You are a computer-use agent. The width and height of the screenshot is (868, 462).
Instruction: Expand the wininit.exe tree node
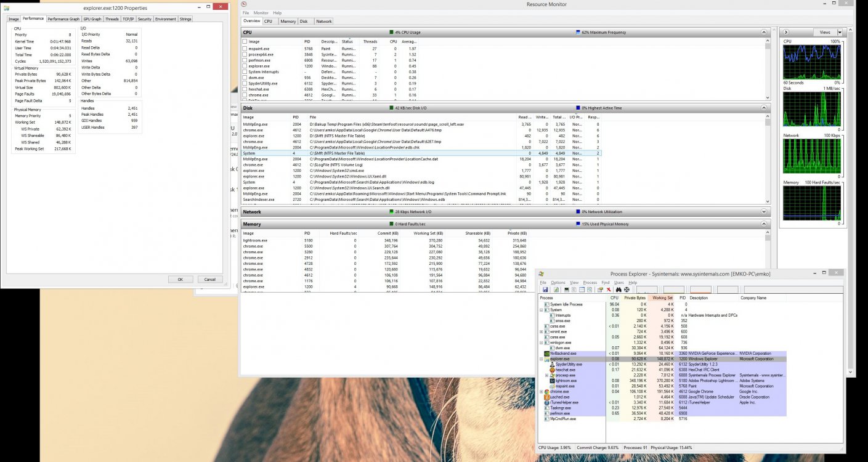coord(541,331)
